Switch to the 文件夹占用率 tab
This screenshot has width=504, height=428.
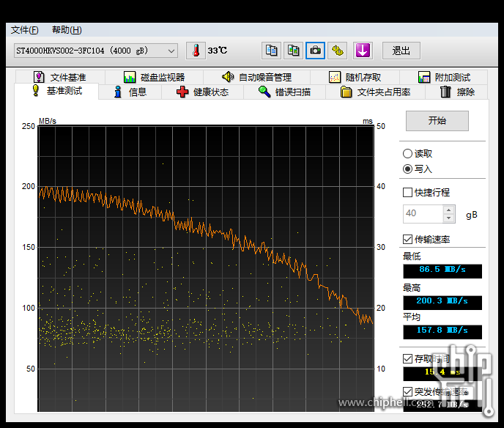(375, 92)
